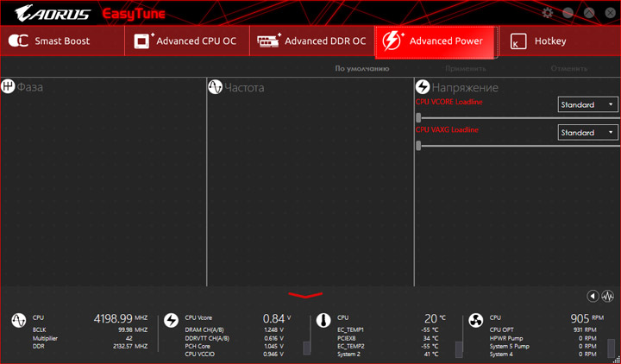The image size is (621, 364).
Task: Click the System 5 Pump RPM row
Action: (x=543, y=346)
